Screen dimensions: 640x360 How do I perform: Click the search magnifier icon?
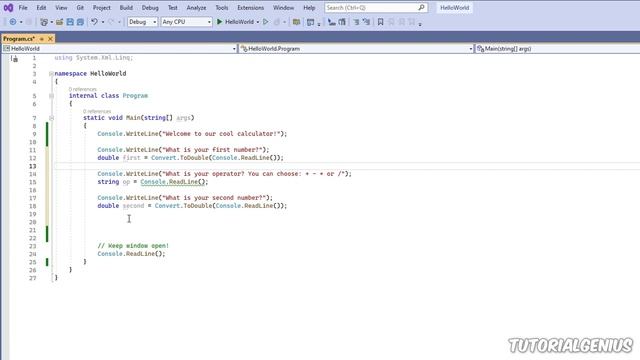421,7
